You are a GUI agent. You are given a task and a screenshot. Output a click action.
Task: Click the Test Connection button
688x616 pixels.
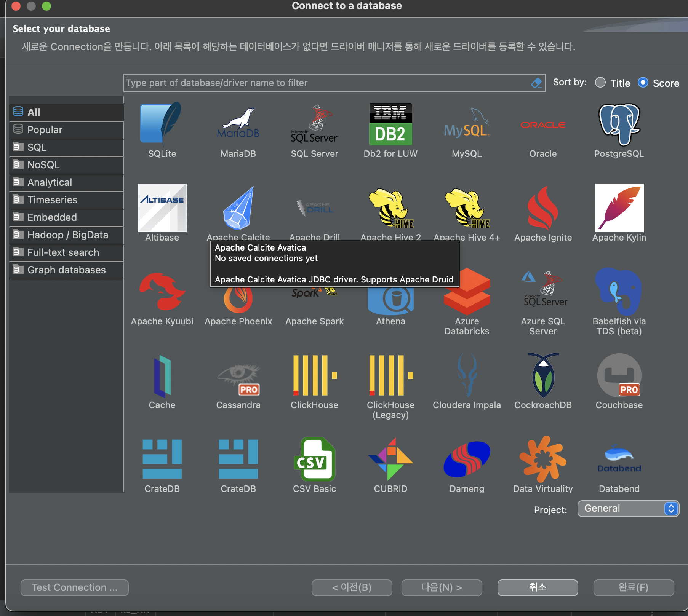[75, 587]
